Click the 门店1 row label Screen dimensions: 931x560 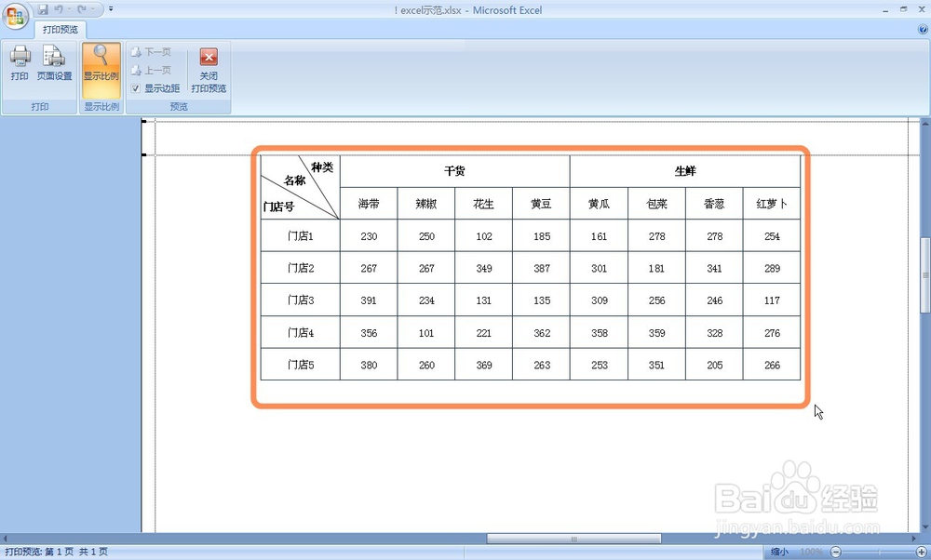[301, 235]
